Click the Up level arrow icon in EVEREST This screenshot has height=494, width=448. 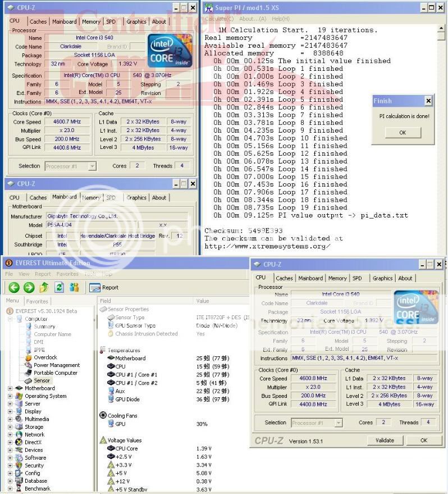(44, 287)
